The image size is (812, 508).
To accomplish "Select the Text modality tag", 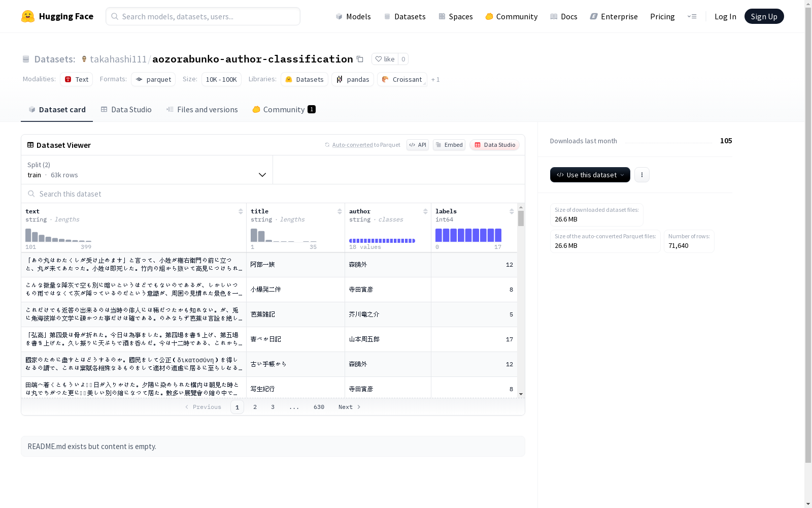I will [x=77, y=79].
